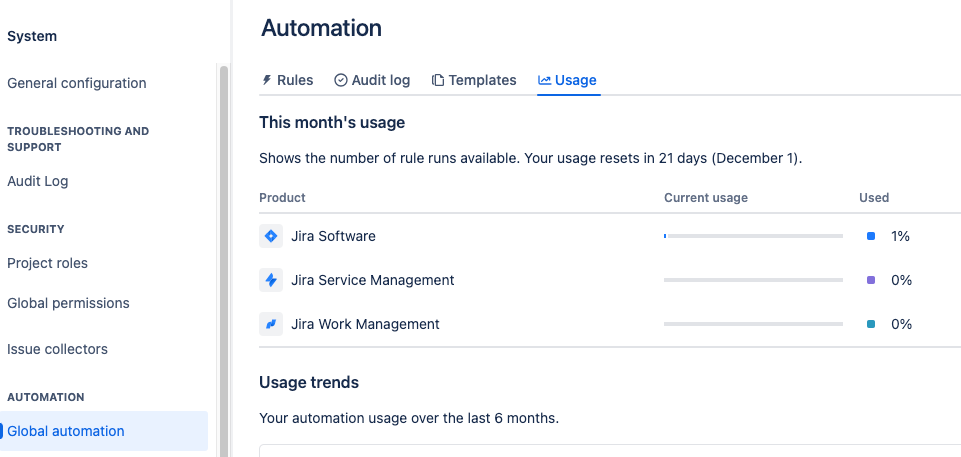Screen dimensions: 961x457
Task: Click the Jira Work Management product icon
Action: point(270,324)
